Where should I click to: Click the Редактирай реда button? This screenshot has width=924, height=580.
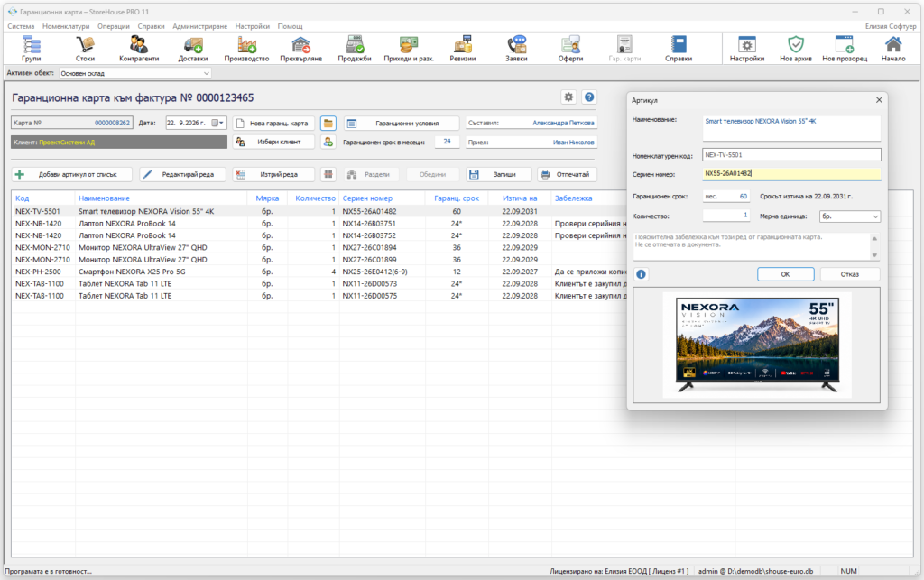183,174
